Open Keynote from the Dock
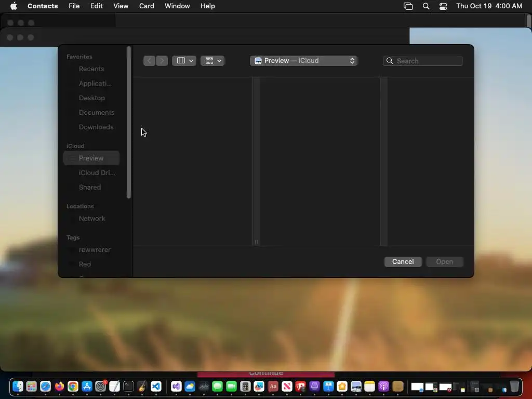Viewport: 532px width, 399px height. tap(328, 387)
